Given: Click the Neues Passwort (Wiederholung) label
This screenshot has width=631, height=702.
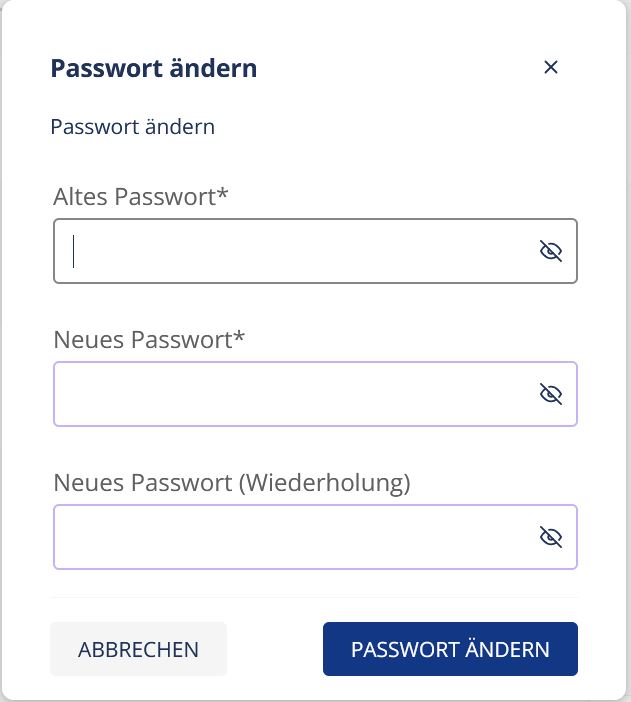Looking at the screenshot, I should (232, 483).
